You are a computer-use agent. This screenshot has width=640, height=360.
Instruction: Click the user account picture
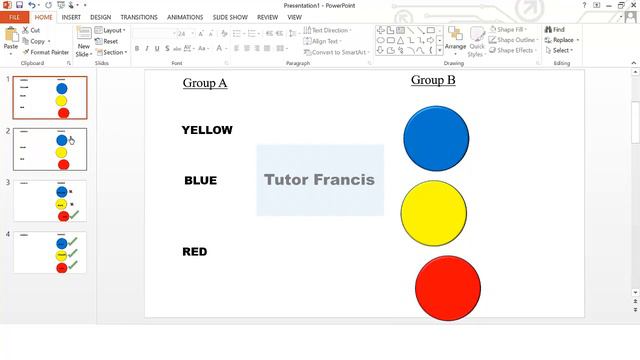click(x=631, y=17)
